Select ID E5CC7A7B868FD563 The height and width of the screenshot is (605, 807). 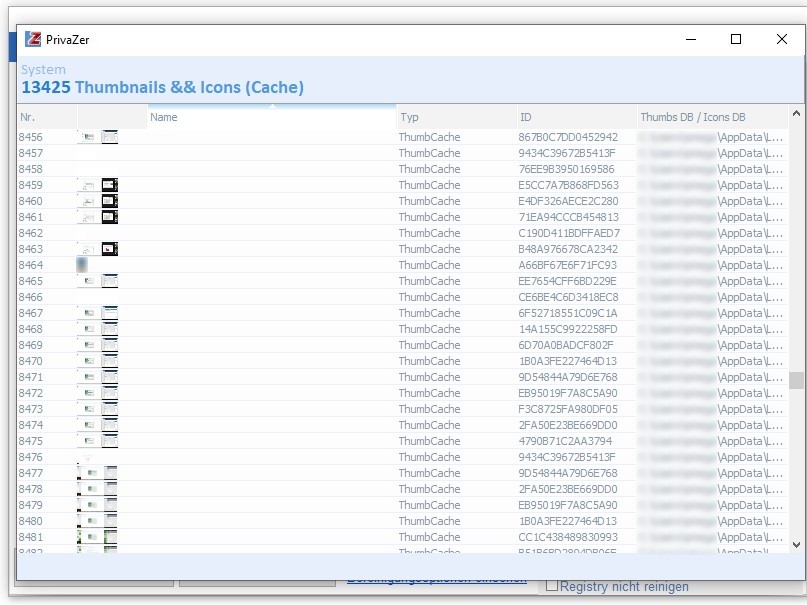pyautogui.click(x=569, y=185)
